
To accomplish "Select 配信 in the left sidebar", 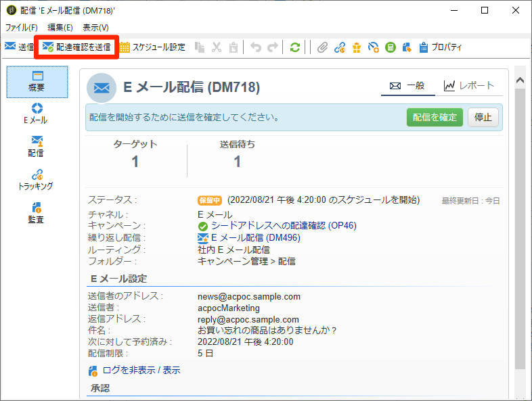I will pos(36,147).
